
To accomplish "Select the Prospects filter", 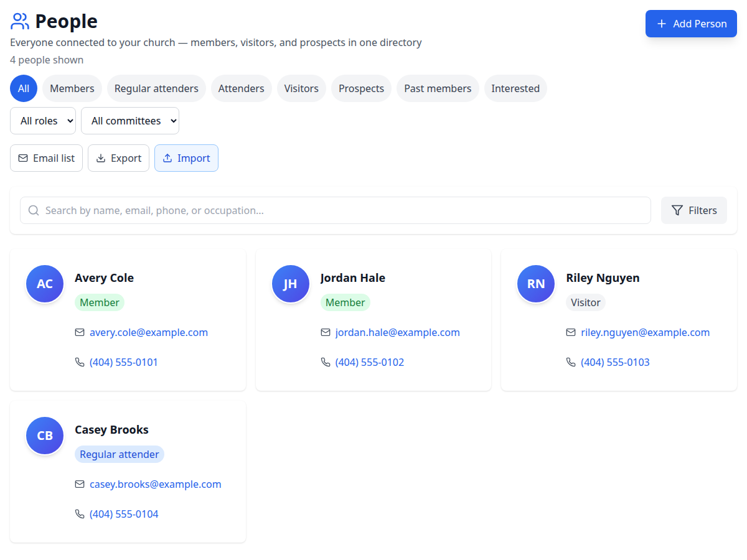I will (361, 88).
